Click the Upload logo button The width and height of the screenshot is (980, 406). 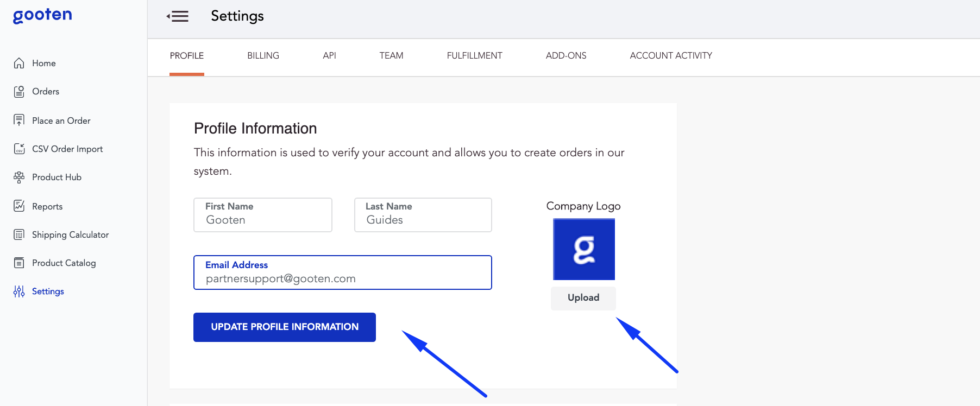point(583,298)
